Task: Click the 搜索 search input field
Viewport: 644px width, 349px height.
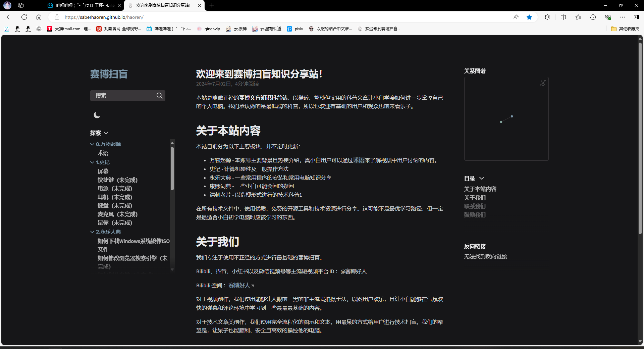Action: pos(122,96)
